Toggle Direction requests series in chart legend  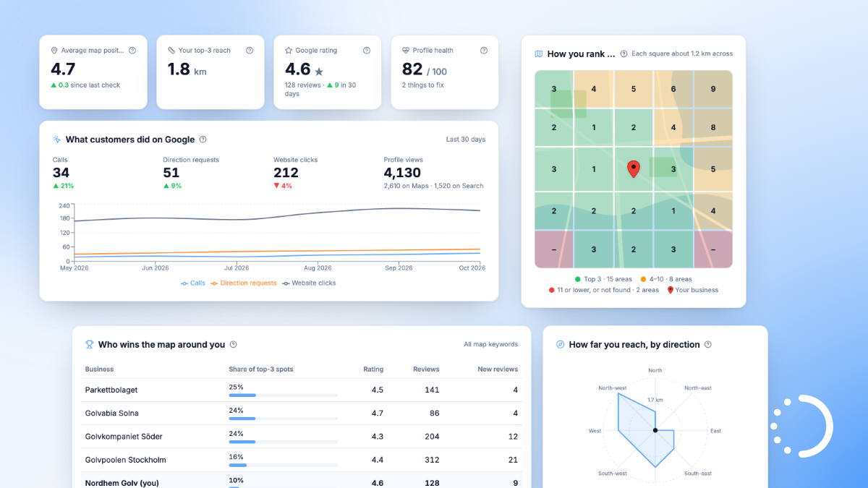(x=243, y=283)
